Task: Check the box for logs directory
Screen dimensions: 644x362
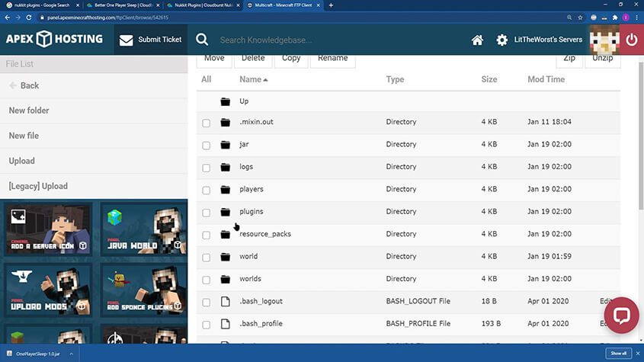Action: click(207, 168)
